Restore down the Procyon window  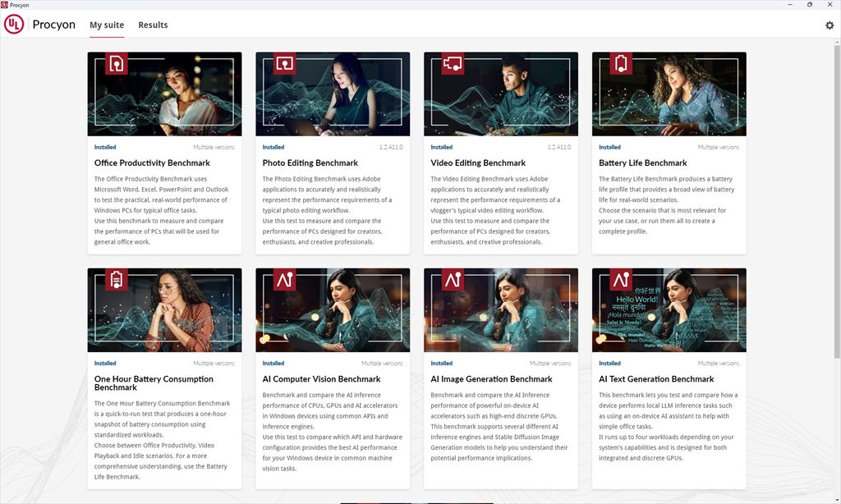pos(810,4)
